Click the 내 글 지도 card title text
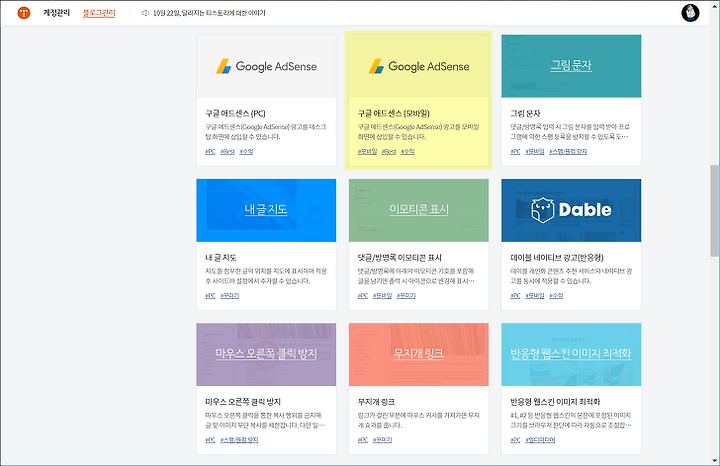The image size is (720, 466). pyautogui.click(x=221, y=258)
